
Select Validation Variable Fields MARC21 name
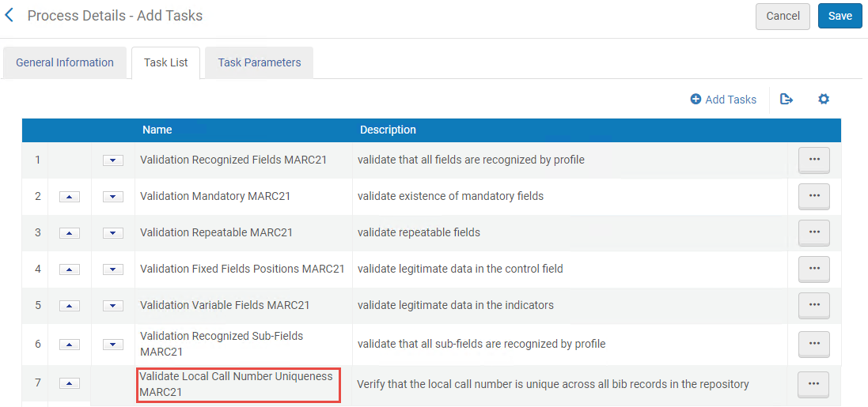pyautogui.click(x=224, y=305)
